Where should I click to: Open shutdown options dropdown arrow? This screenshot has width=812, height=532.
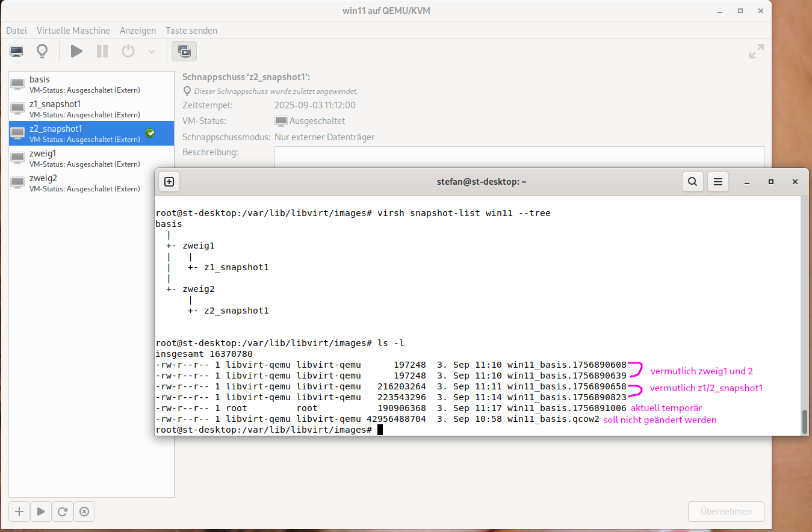152,52
